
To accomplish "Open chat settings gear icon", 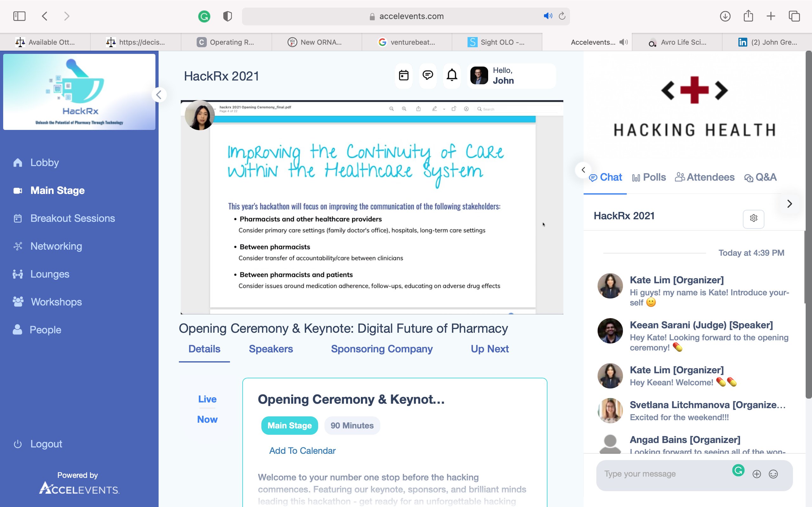I will [753, 219].
